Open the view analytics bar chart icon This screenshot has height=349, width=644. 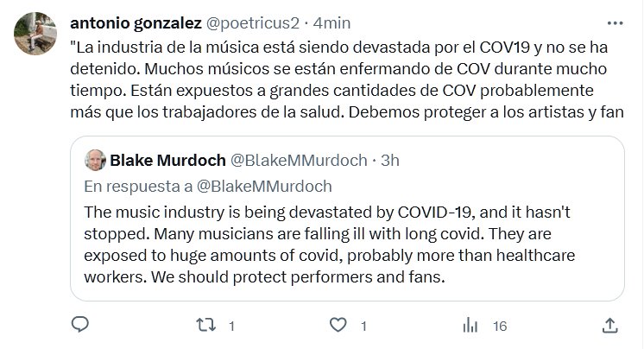click(470, 326)
